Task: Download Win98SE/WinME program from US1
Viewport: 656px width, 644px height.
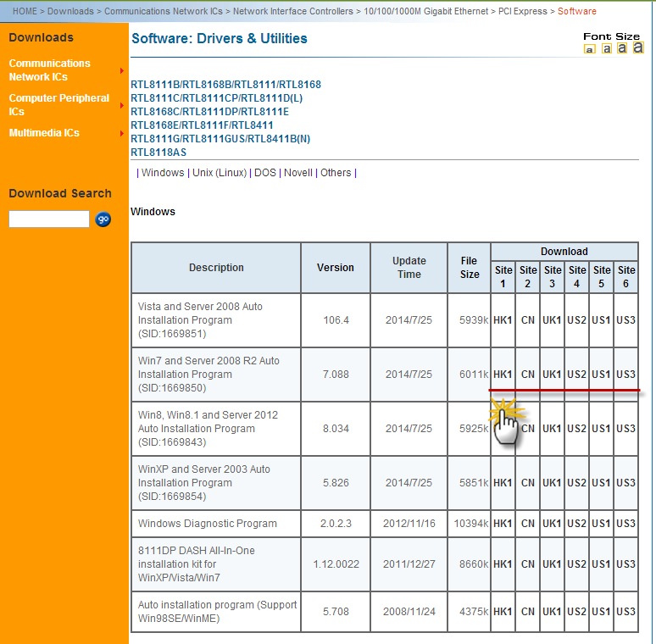Action: click(x=601, y=612)
